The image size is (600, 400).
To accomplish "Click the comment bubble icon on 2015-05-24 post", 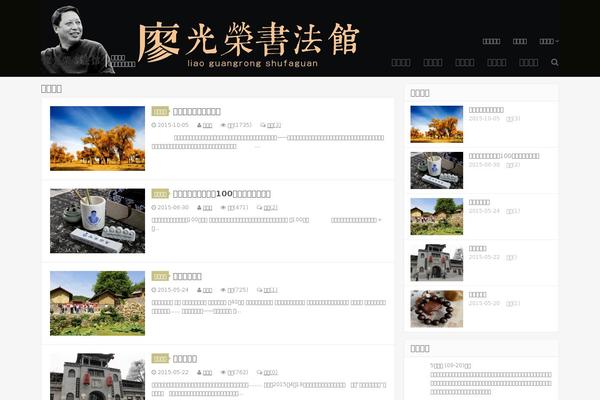I will click(260, 290).
